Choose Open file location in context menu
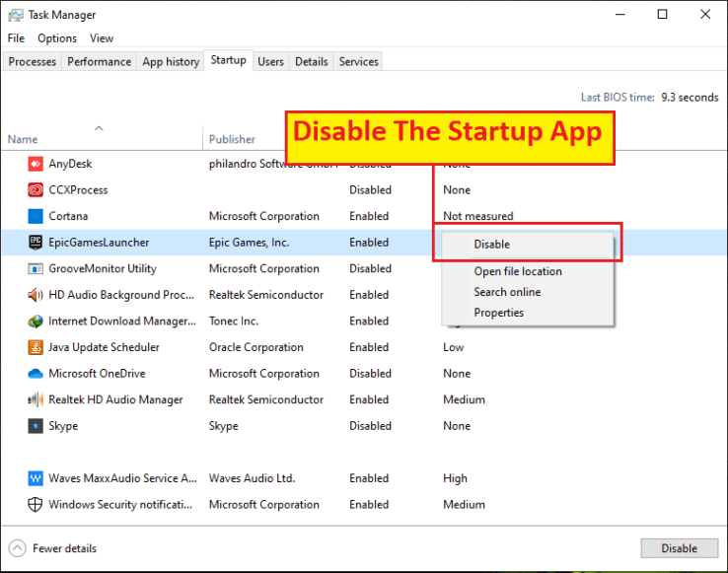This screenshot has height=573, width=728. 528,271
